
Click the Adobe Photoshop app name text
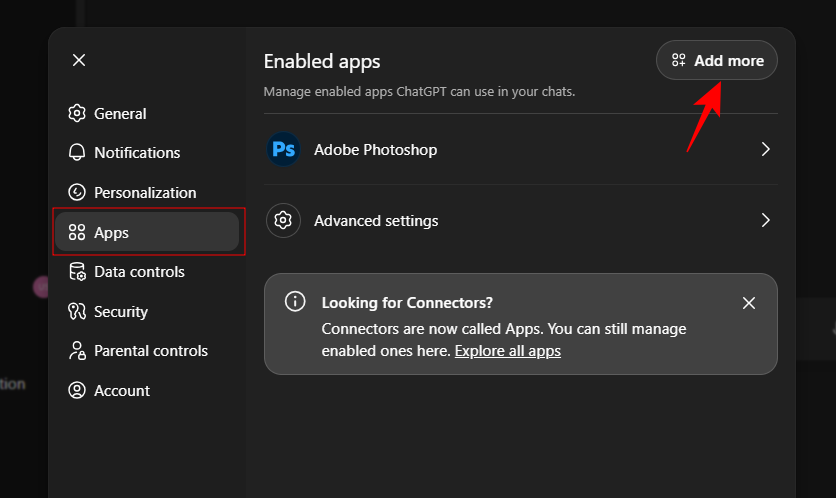375,150
